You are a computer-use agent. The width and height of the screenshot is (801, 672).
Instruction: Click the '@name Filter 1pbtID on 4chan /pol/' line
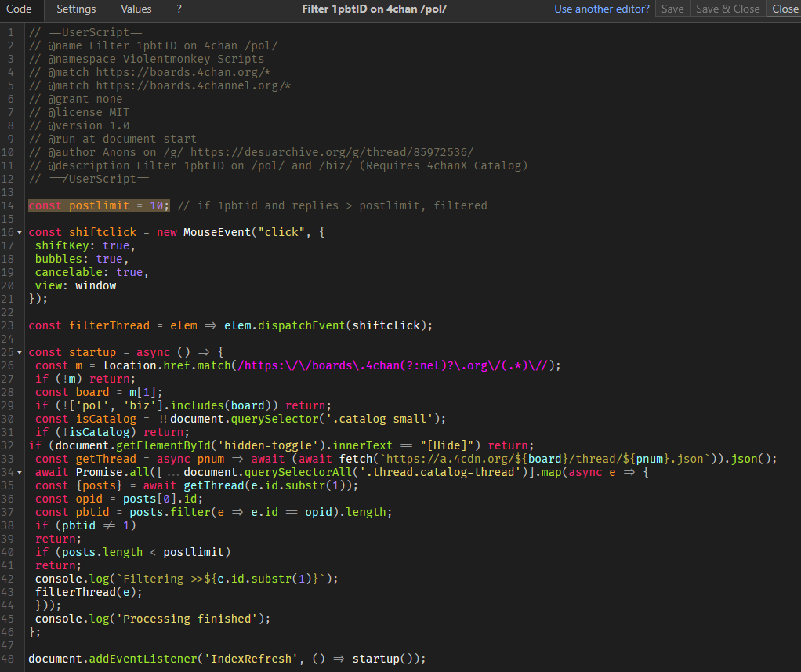tap(154, 45)
